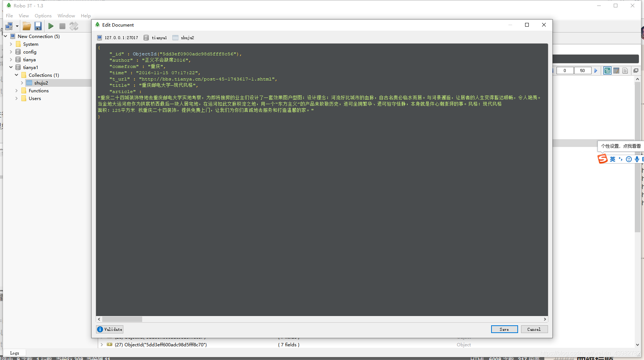This screenshot has width=644, height=360.
Task: Click the Connect computers icon in toolbar
Action: coord(9,26)
